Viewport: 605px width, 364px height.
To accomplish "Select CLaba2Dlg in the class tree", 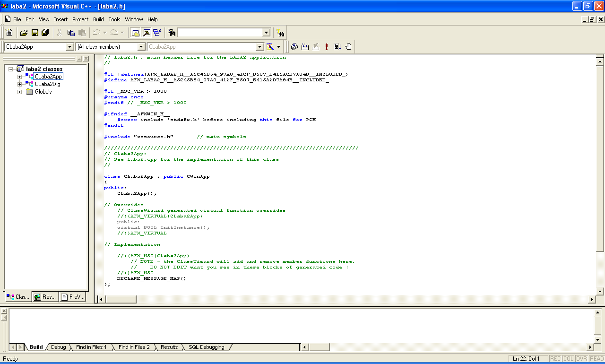I will click(x=48, y=84).
